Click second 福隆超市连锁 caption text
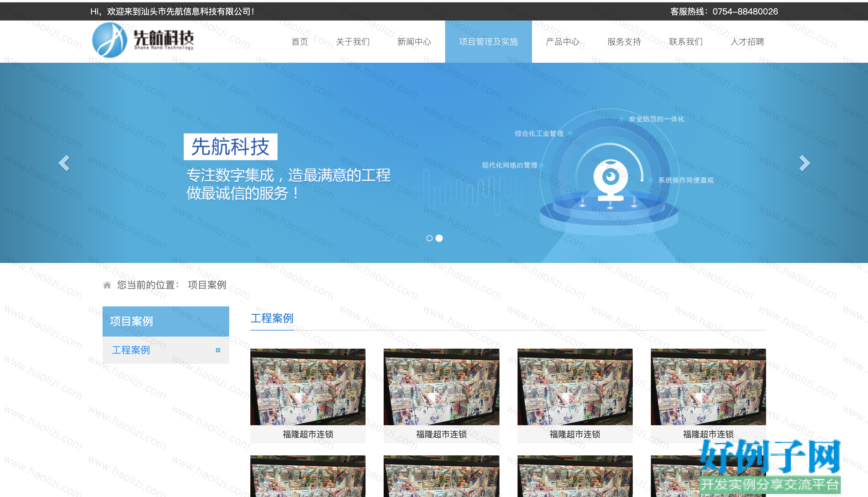868x497 pixels. (441, 434)
